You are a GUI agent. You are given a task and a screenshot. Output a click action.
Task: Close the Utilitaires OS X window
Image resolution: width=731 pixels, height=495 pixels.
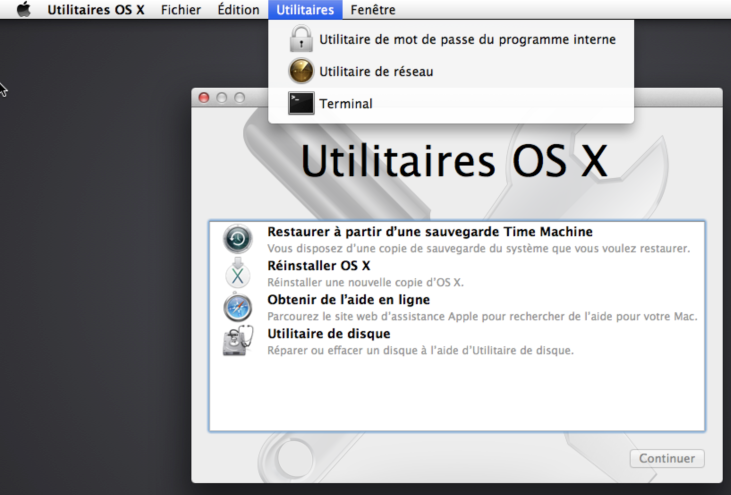(x=204, y=97)
